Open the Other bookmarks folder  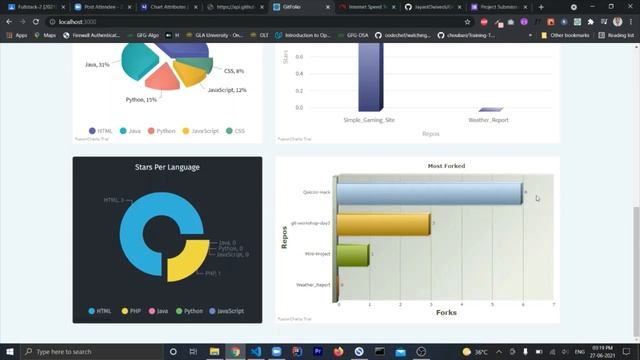click(565, 36)
